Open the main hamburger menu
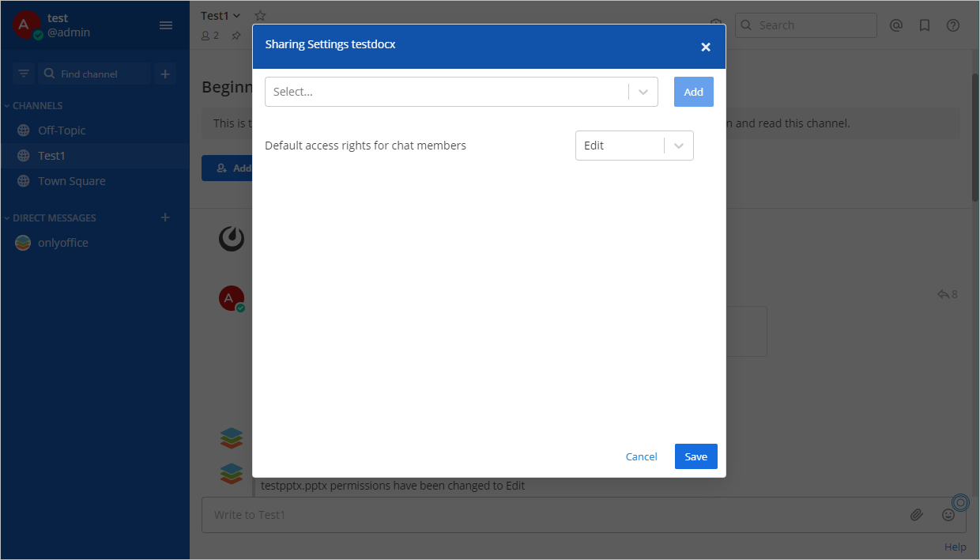980x560 pixels. [166, 25]
